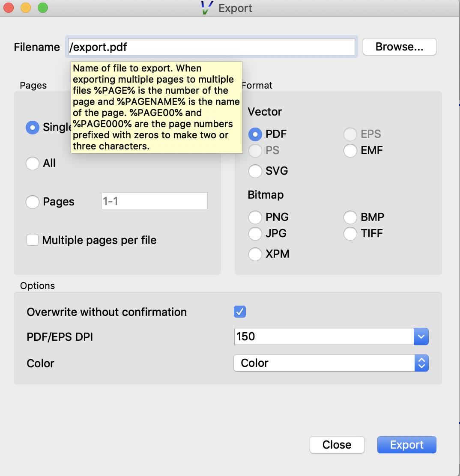Screen dimensions: 460x476
Task: Click the Filename label
Action: tap(37, 47)
